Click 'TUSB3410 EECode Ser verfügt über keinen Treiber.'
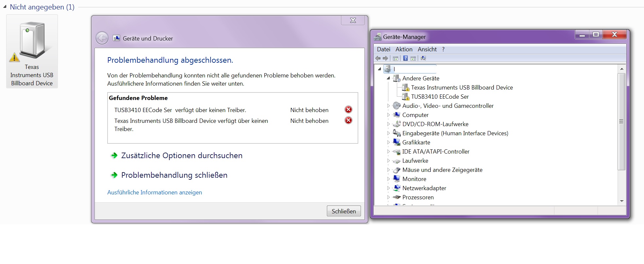This screenshot has height=264, width=644. (x=180, y=110)
